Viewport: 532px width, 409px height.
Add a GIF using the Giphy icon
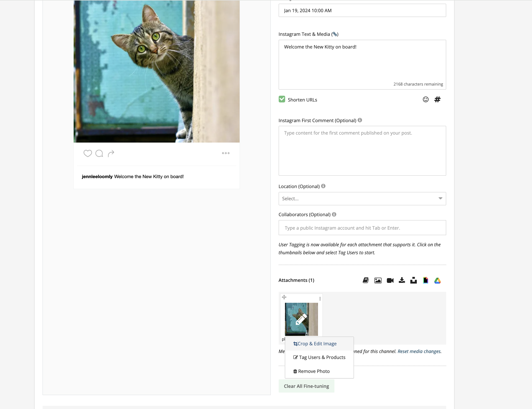click(x=426, y=280)
